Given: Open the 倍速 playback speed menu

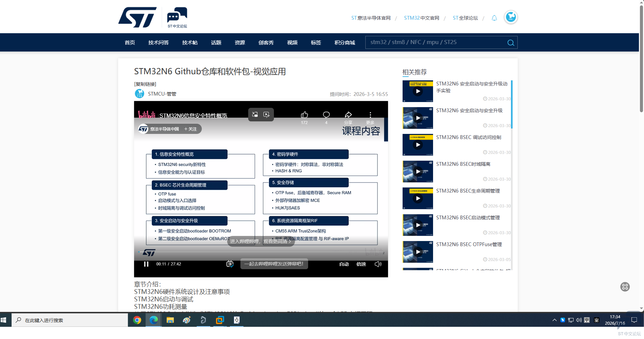Looking at the screenshot, I should click(361, 264).
